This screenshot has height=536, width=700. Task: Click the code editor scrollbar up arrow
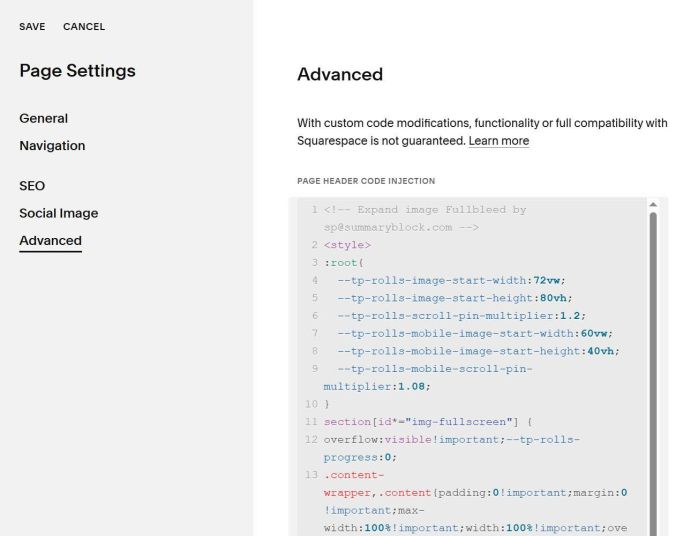point(654,204)
